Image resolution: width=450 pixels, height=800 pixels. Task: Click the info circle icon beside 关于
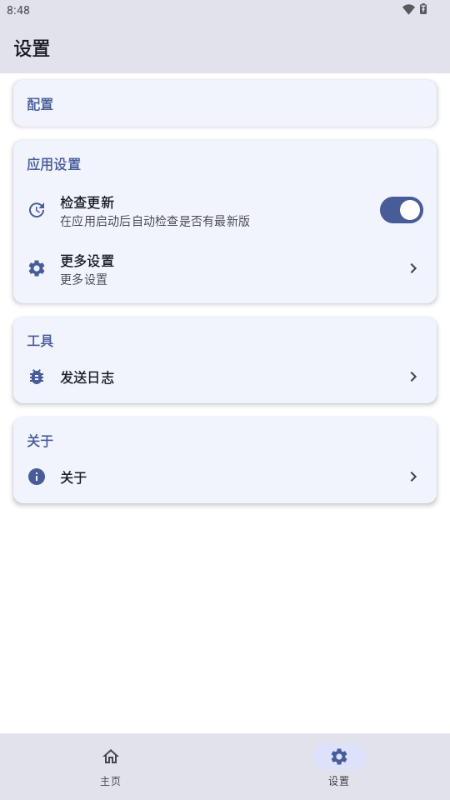click(x=36, y=477)
